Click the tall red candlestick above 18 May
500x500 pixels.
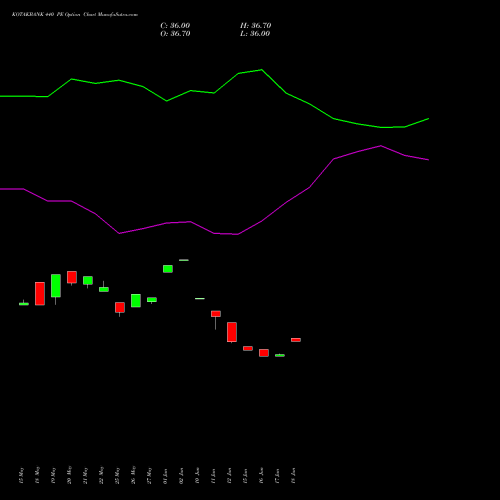(x=40, y=294)
